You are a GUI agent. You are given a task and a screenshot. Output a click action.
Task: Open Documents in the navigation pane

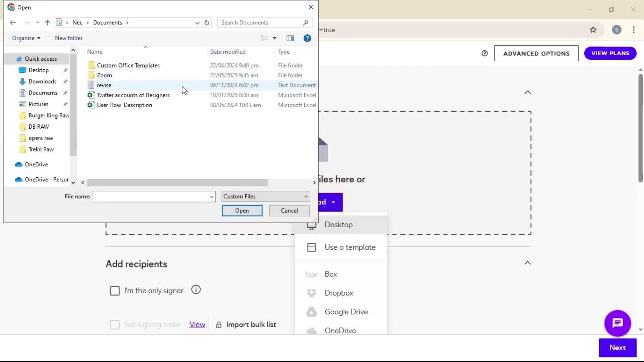(43, 93)
